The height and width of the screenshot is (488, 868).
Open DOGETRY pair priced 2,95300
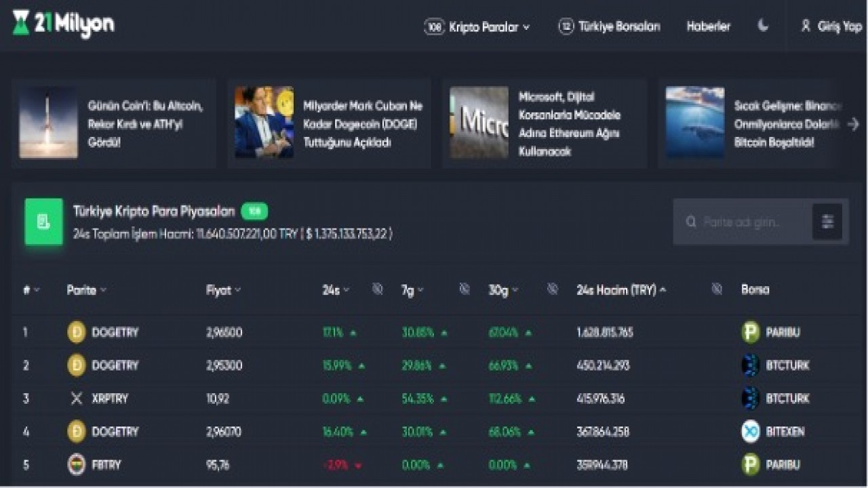coord(115,365)
